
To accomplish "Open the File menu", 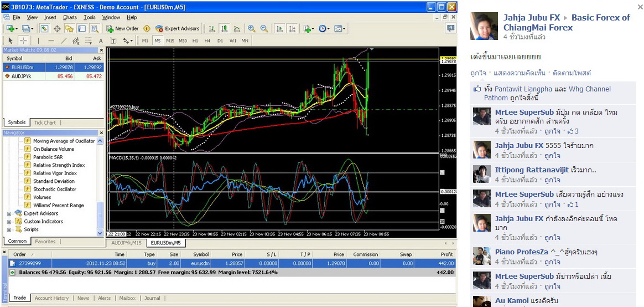I will click(17, 17).
